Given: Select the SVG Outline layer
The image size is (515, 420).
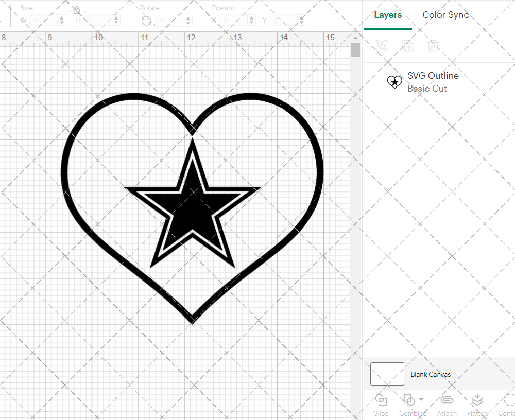Looking at the screenshot, I should [433, 82].
